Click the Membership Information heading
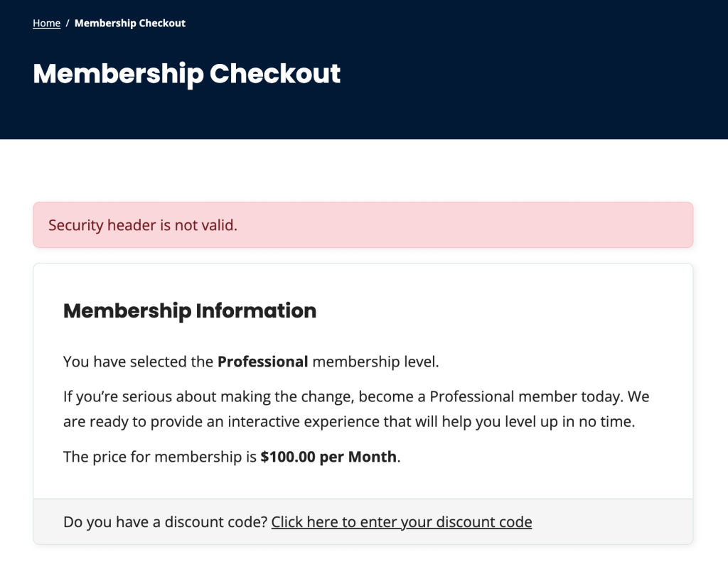This screenshot has width=728, height=569. (189, 311)
